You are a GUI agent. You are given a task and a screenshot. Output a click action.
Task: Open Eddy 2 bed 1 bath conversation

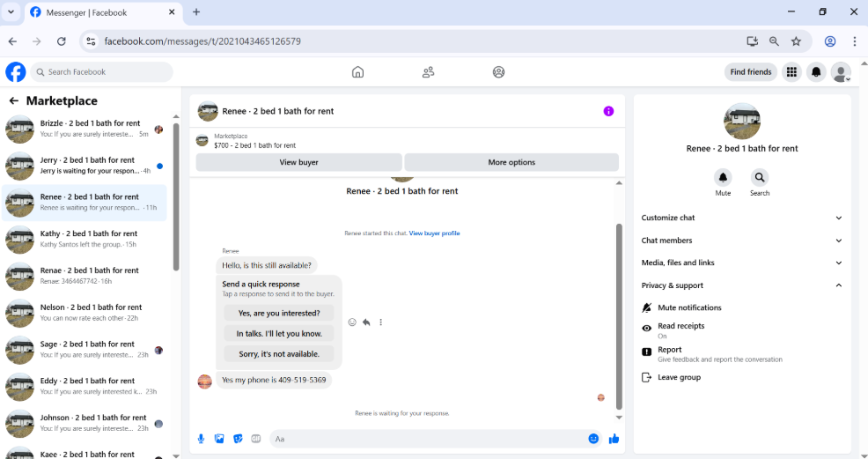tap(85, 387)
